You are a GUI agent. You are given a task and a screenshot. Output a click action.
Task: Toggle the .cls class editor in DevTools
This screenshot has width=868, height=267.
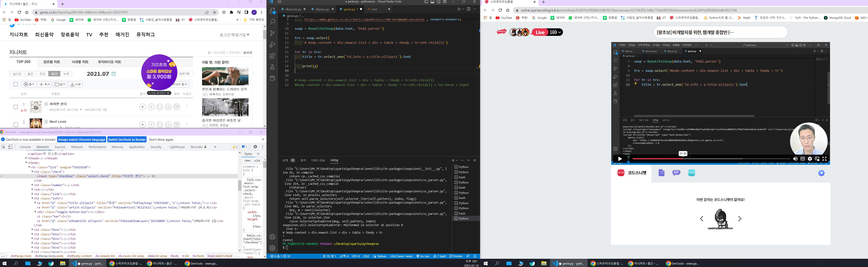pos(257,161)
